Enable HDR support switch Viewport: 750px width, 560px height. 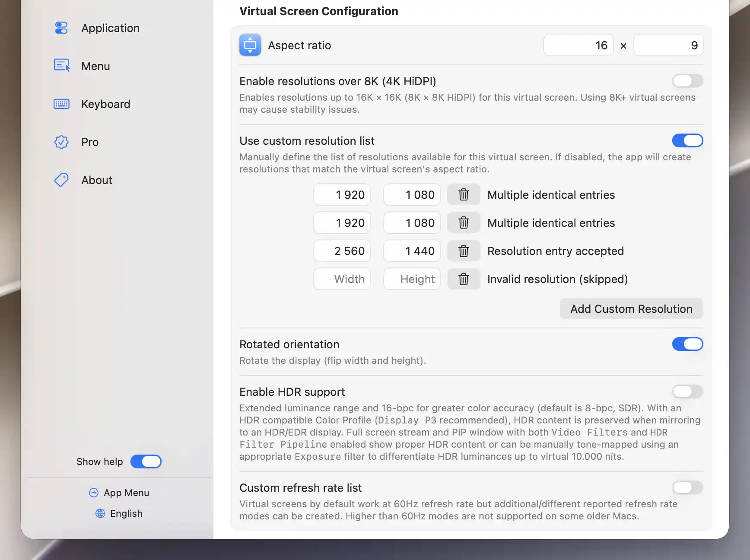pos(687,391)
